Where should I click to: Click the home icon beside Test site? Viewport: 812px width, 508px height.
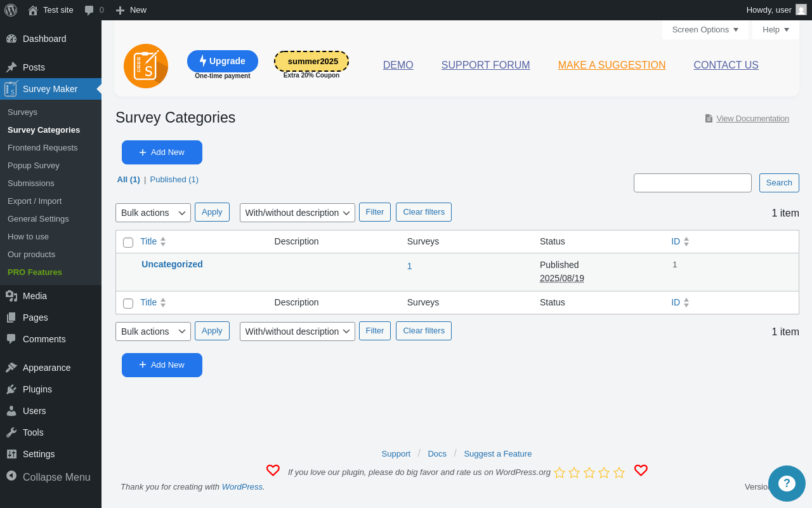33,10
